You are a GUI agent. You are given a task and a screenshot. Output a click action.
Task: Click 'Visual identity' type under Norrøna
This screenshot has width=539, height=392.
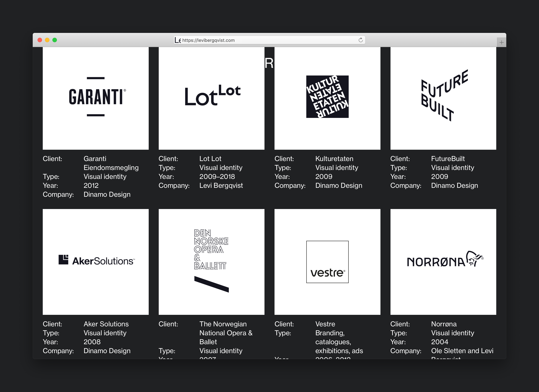(x=453, y=333)
